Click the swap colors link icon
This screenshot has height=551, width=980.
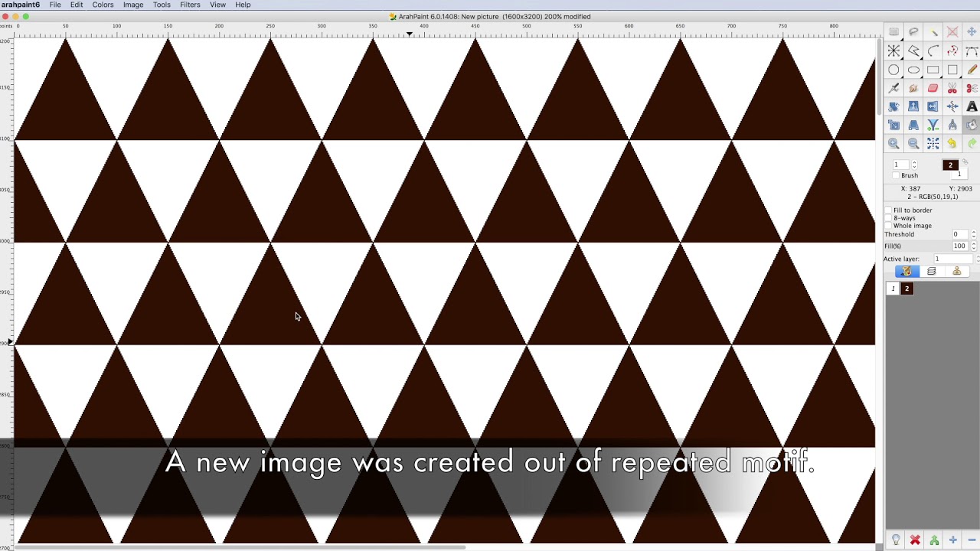point(965,161)
